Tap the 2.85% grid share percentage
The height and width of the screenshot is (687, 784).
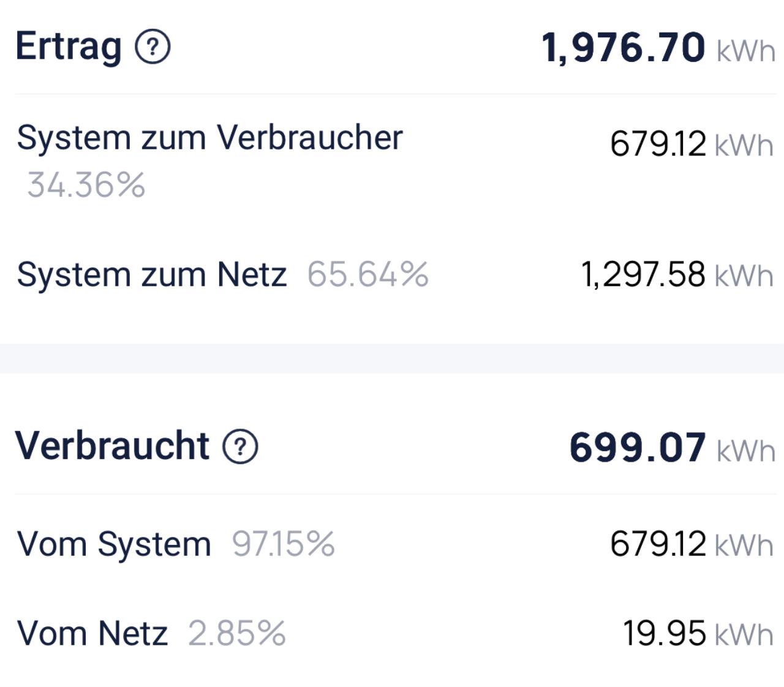pos(236,633)
